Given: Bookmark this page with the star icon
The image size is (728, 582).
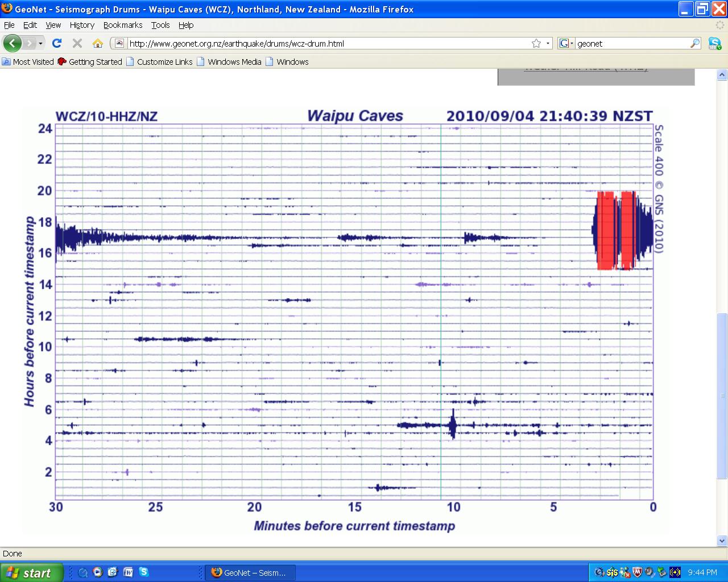Looking at the screenshot, I should (536, 43).
